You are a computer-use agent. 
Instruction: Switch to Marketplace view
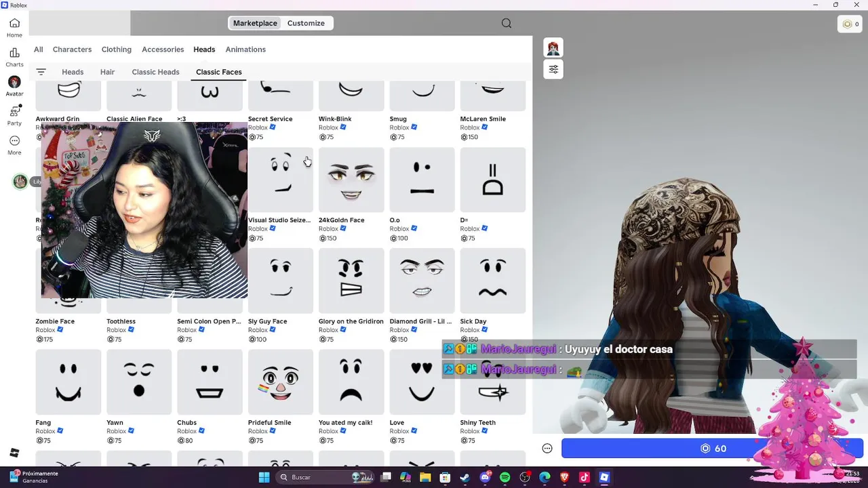point(255,23)
